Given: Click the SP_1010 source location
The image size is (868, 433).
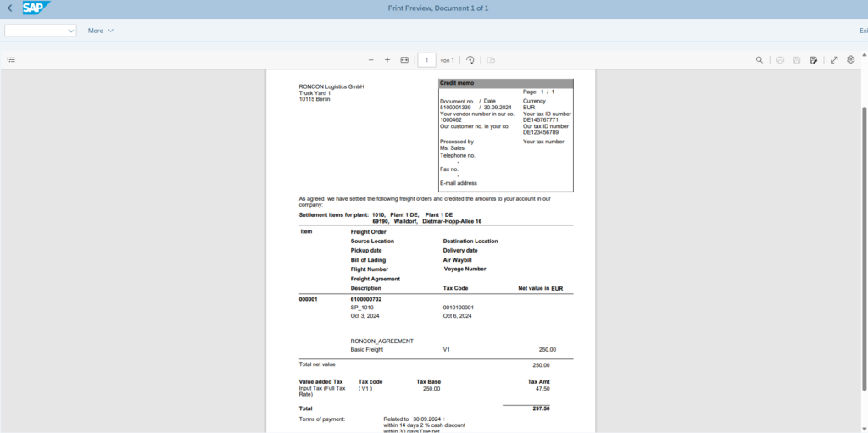Looking at the screenshot, I should coord(362,308).
